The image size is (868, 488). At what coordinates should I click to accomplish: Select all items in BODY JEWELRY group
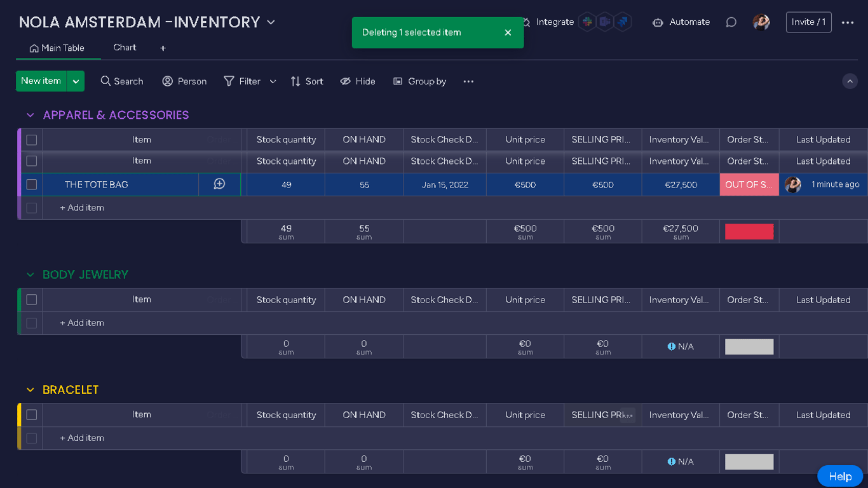pyautogui.click(x=32, y=300)
